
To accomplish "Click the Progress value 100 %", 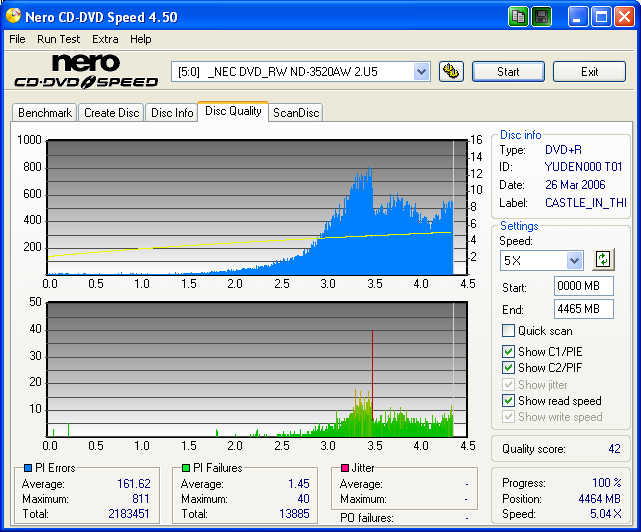I will click(607, 483).
